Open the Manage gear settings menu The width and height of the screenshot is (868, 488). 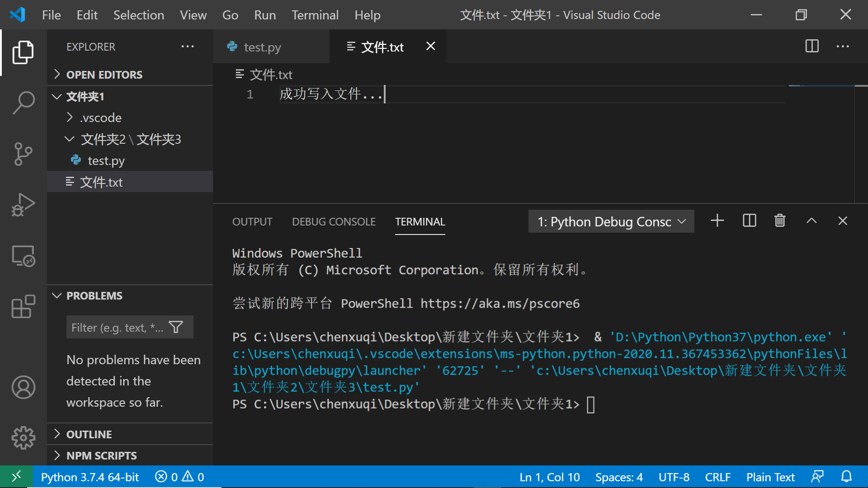click(24, 437)
